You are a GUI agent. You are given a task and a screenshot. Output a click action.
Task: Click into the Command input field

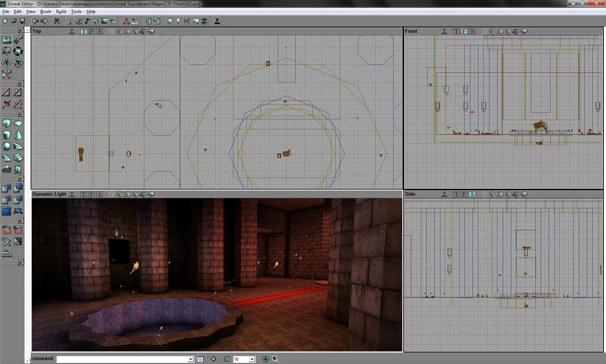click(x=123, y=359)
